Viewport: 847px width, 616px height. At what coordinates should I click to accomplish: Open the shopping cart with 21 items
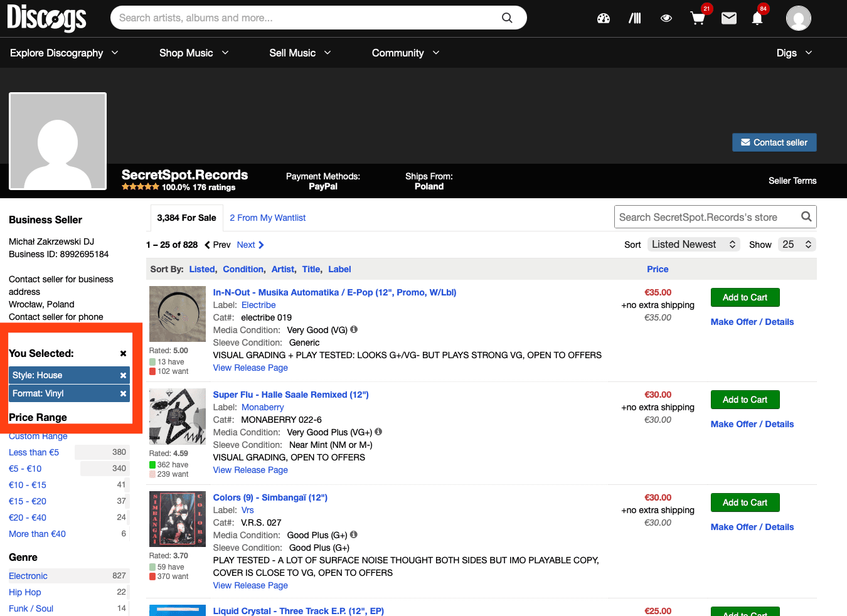[697, 18]
